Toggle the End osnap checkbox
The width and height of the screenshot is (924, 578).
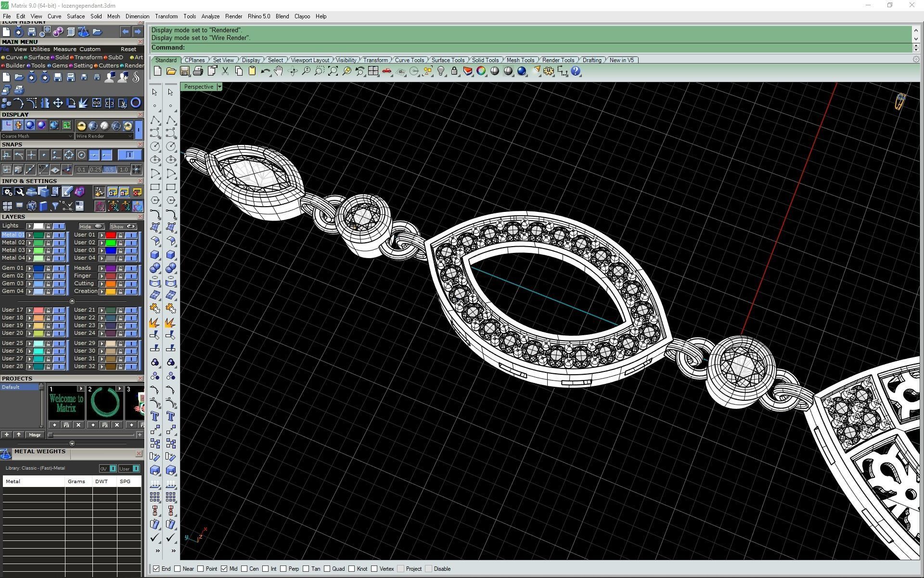pyautogui.click(x=156, y=569)
